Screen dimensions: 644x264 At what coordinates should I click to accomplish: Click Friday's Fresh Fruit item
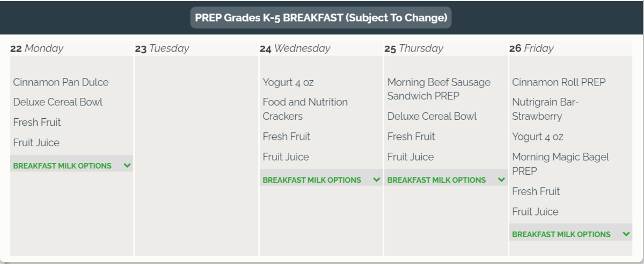[x=536, y=191]
